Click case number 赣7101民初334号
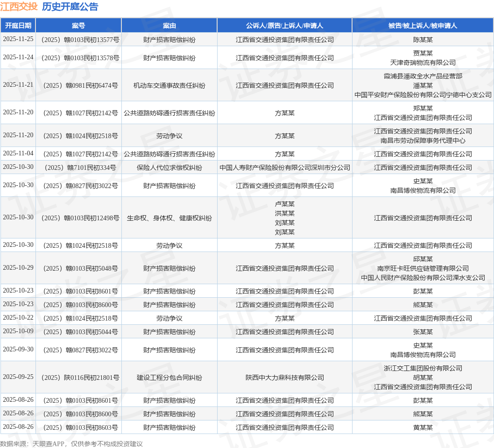494x448 pixels. (80, 168)
